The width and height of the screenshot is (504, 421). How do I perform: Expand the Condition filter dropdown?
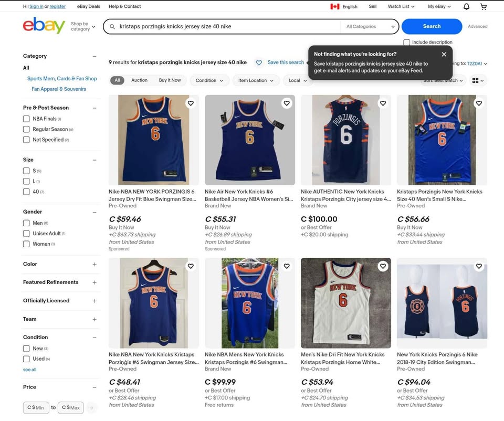tap(209, 80)
